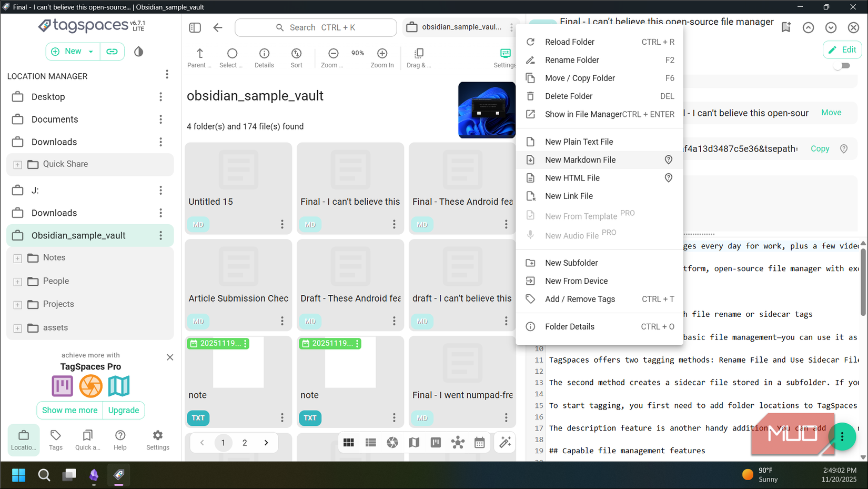Click the Copy button for the share link

click(819, 148)
